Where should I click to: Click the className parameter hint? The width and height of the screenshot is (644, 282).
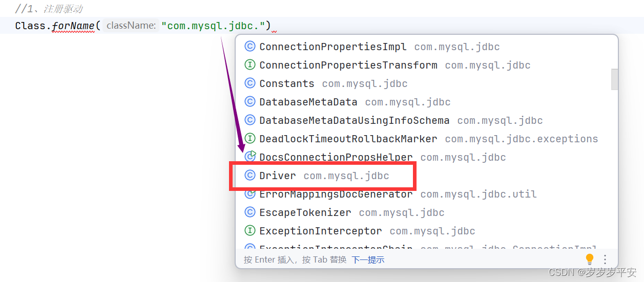[x=131, y=26]
